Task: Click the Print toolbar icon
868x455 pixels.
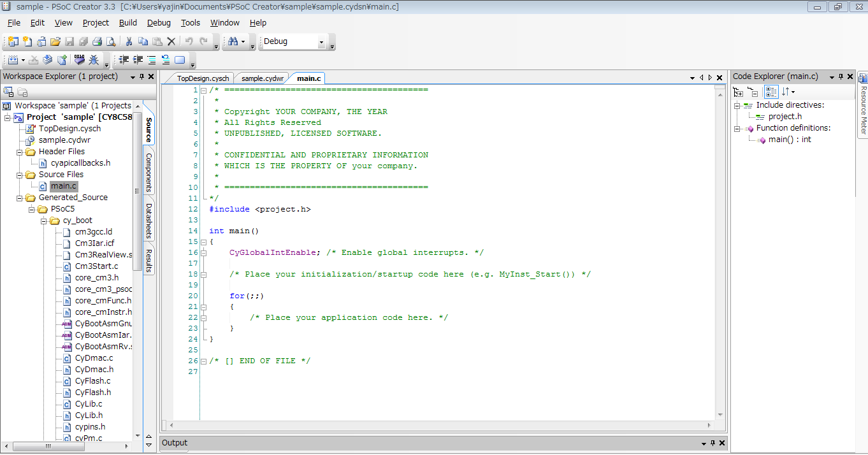Action: coord(97,41)
